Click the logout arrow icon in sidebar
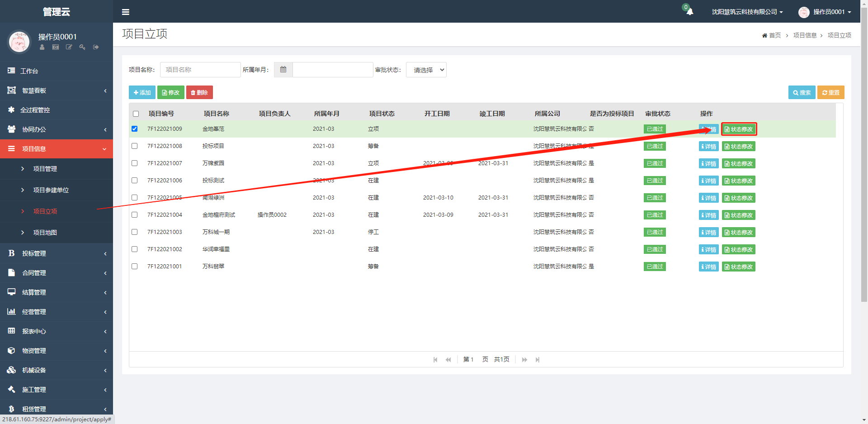 (96, 47)
